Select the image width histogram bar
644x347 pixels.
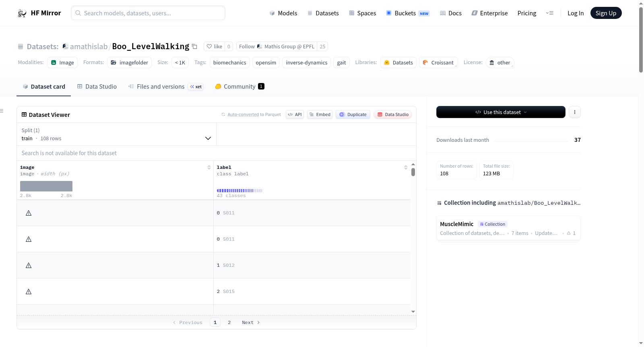[x=46, y=186]
